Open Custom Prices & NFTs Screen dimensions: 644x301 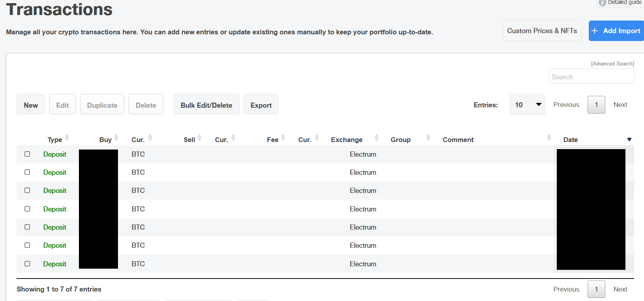[x=542, y=31]
